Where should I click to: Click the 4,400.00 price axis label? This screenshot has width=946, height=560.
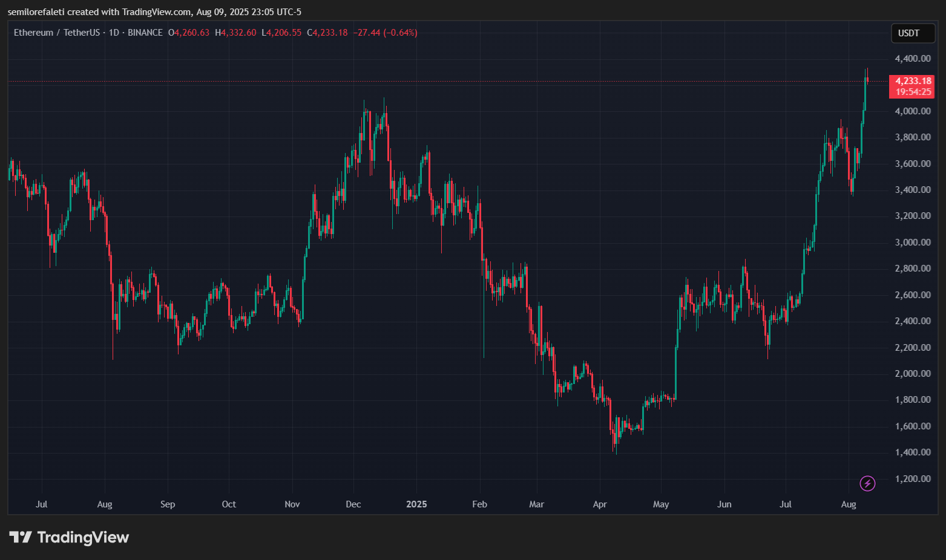point(913,59)
